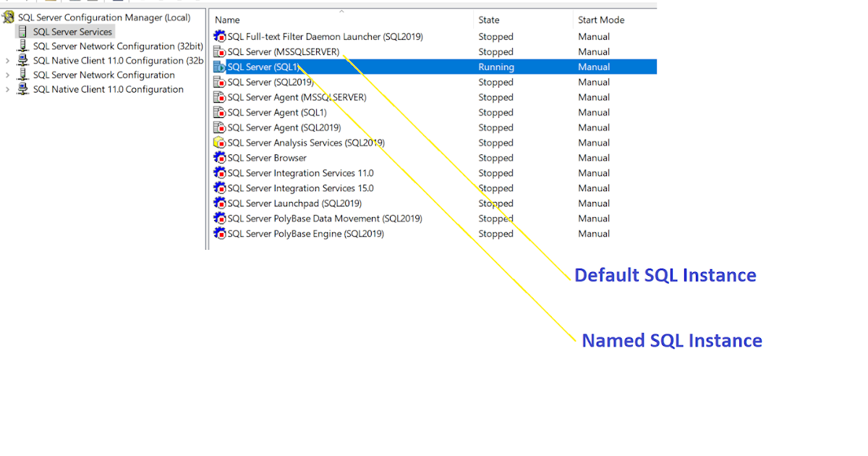
Task: Click the SQL Server Analysis Services (SQL2019) icon
Action: coord(219,143)
